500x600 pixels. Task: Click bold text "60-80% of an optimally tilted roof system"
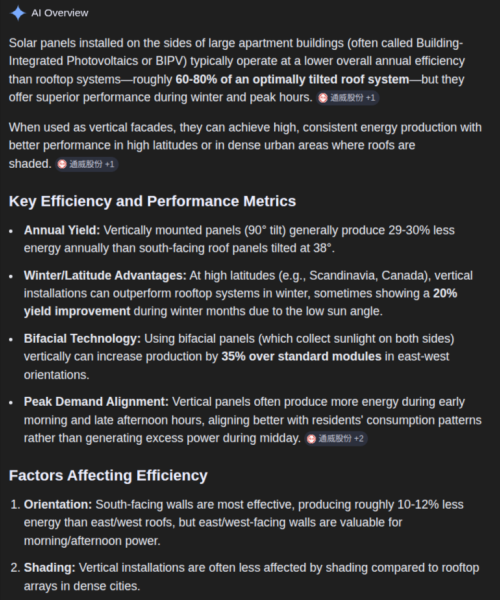click(292, 80)
